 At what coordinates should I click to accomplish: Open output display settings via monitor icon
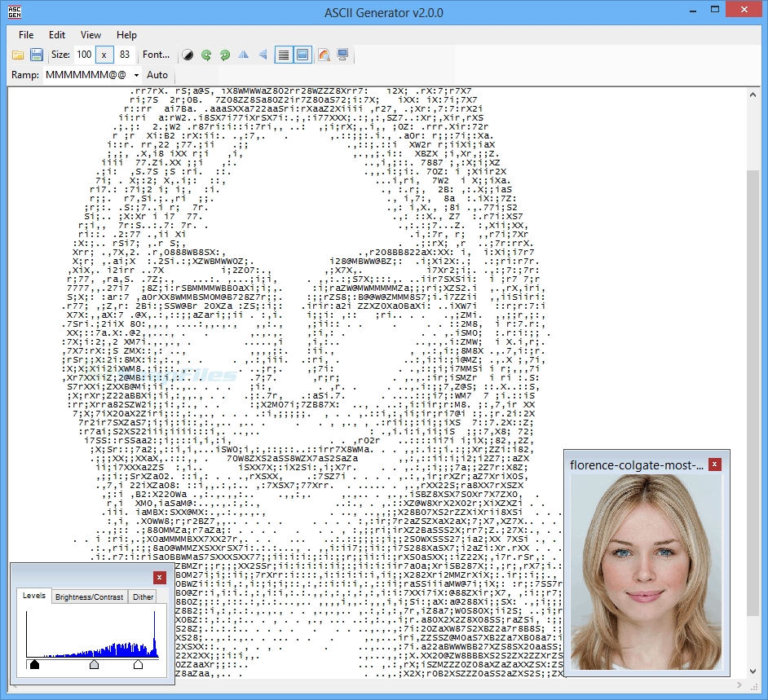pyautogui.click(x=342, y=55)
